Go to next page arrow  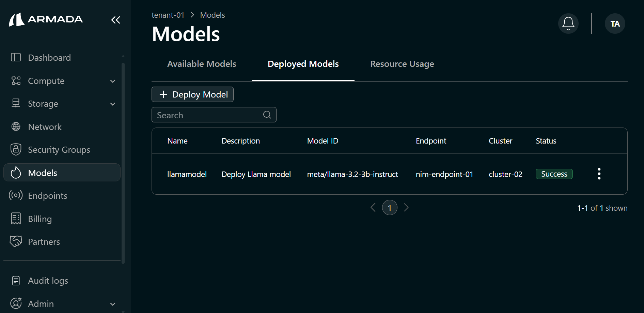(x=406, y=207)
